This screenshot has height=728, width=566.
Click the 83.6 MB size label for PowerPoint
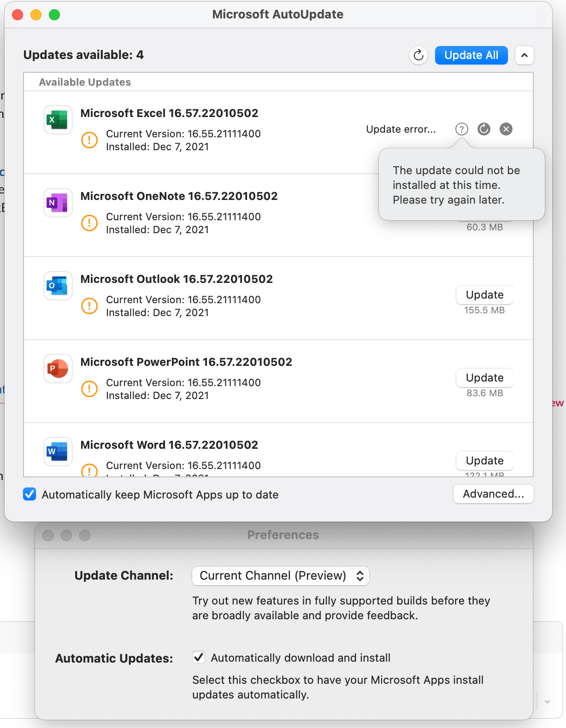point(484,393)
